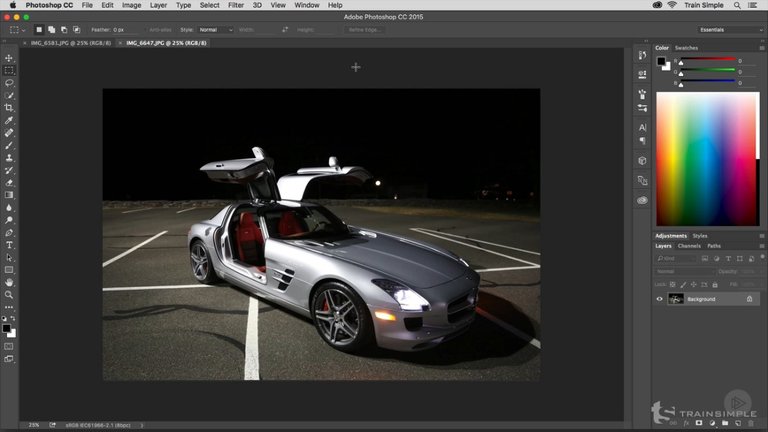
Task: Activate the Hand tool
Action: pyautogui.click(x=9, y=282)
